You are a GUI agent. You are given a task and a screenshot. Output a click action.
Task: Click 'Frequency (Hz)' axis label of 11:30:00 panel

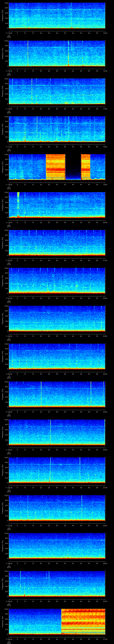point(3,622)
